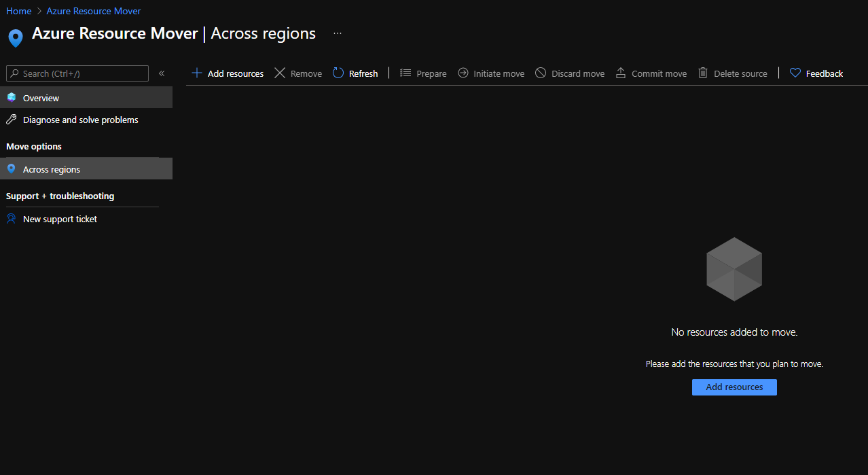Click the Across regions pin icon in sidebar

pos(11,169)
